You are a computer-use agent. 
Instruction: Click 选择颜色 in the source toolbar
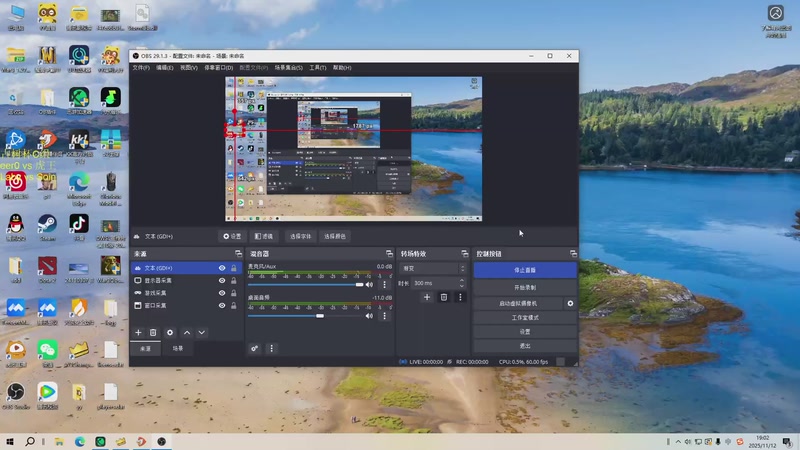click(x=335, y=236)
